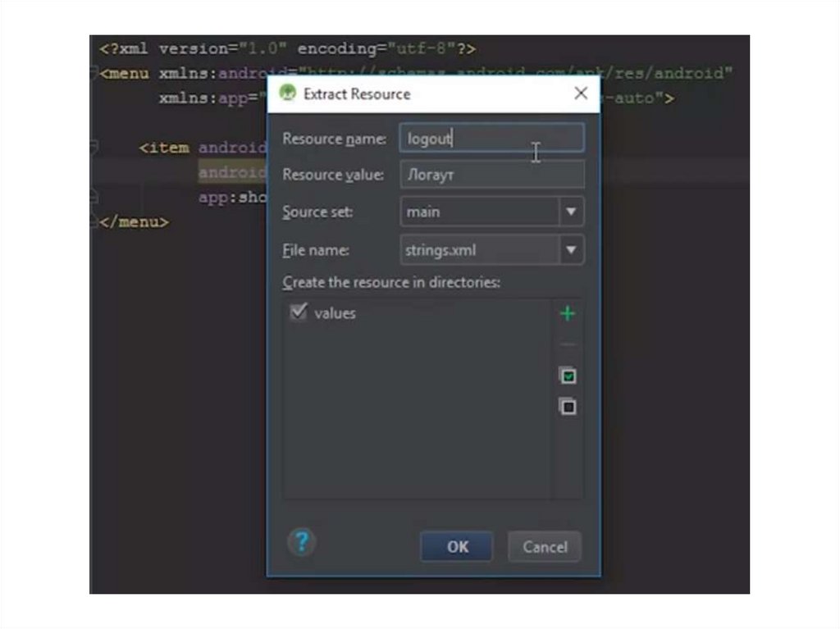The width and height of the screenshot is (840, 629).
Task: Click the Select All directories icon
Action: 567,376
